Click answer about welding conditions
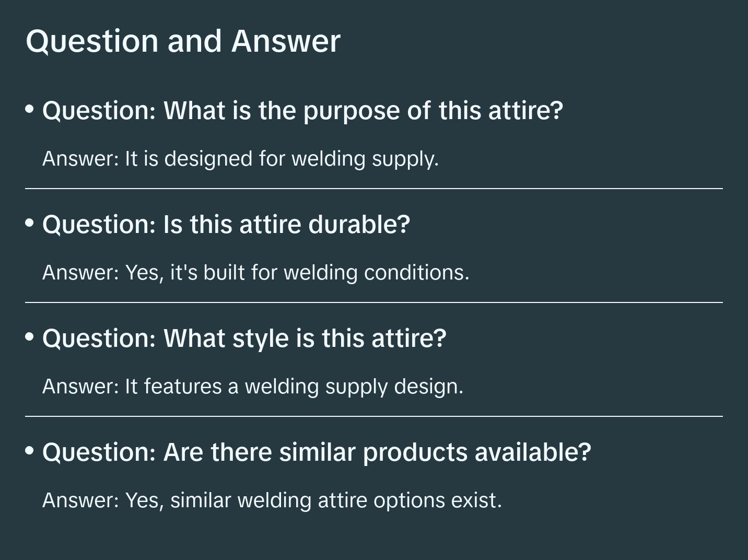 pos(255,273)
